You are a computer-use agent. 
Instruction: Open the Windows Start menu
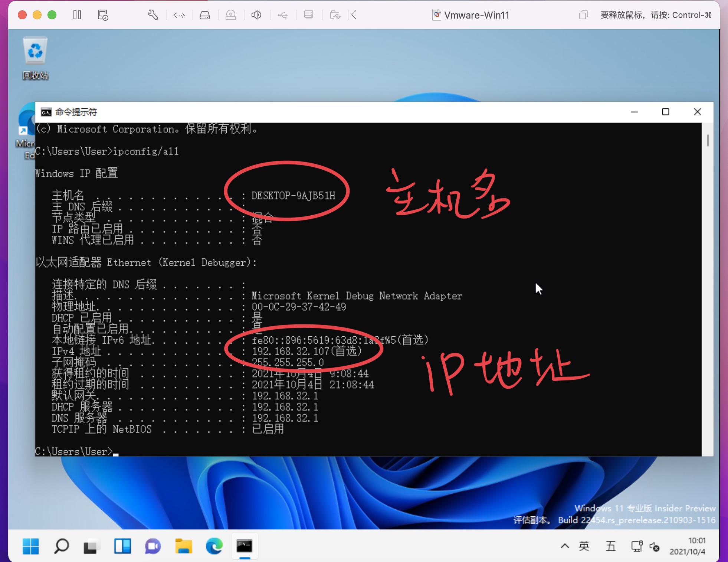(x=30, y=546)
